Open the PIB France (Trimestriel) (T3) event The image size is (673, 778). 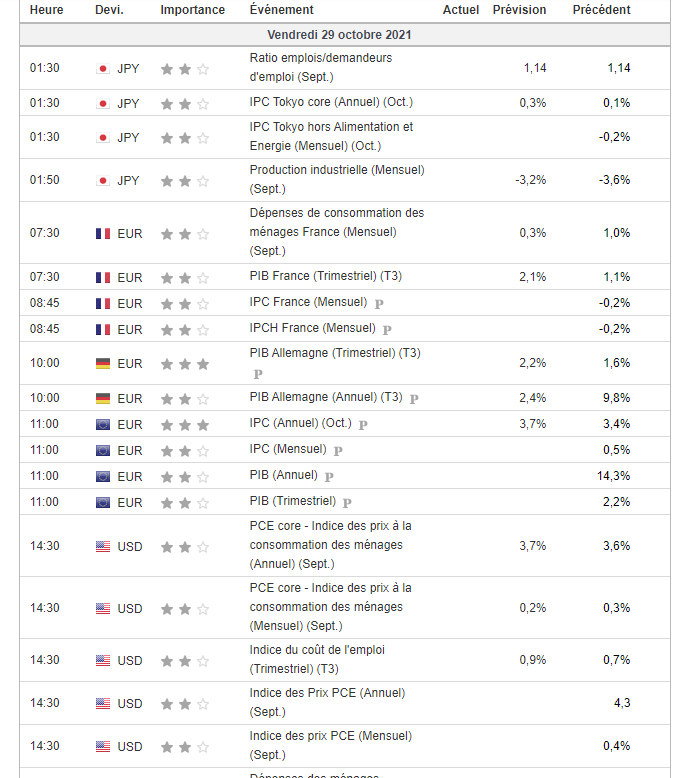(x=325, y=276)
